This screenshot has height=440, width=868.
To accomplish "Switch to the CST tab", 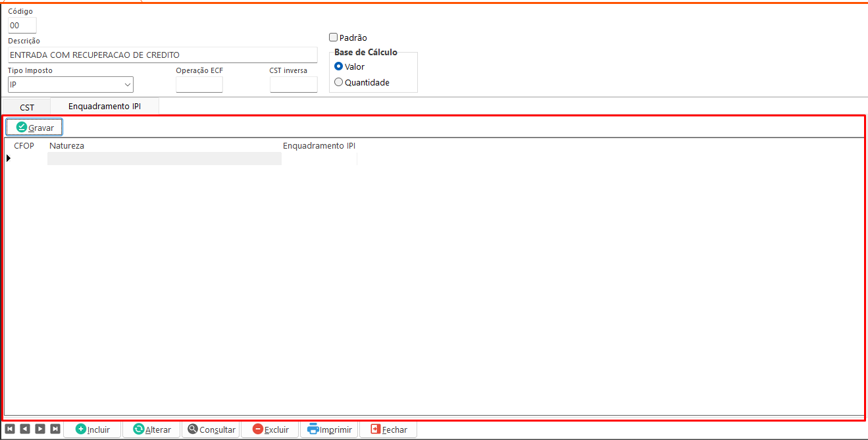I will click(x=27, y=107).
